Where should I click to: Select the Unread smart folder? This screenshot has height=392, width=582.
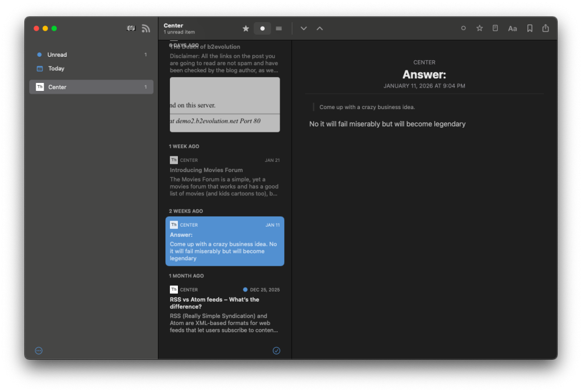pos(57,55)
